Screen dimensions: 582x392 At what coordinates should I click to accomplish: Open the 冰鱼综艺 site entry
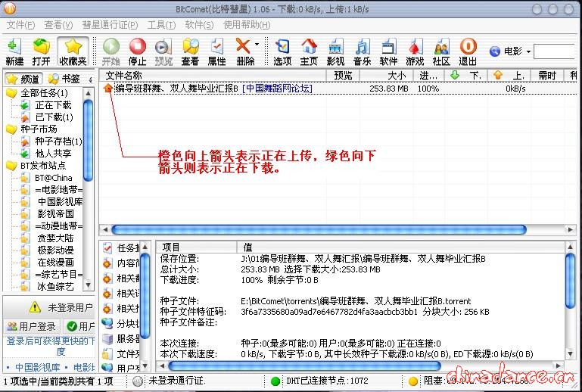(x=56, y=286)
